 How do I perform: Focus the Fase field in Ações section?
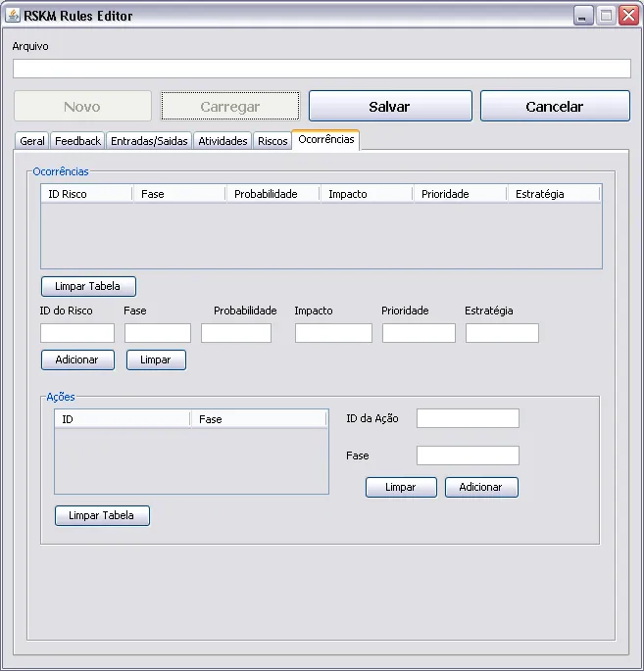[468, 455]
